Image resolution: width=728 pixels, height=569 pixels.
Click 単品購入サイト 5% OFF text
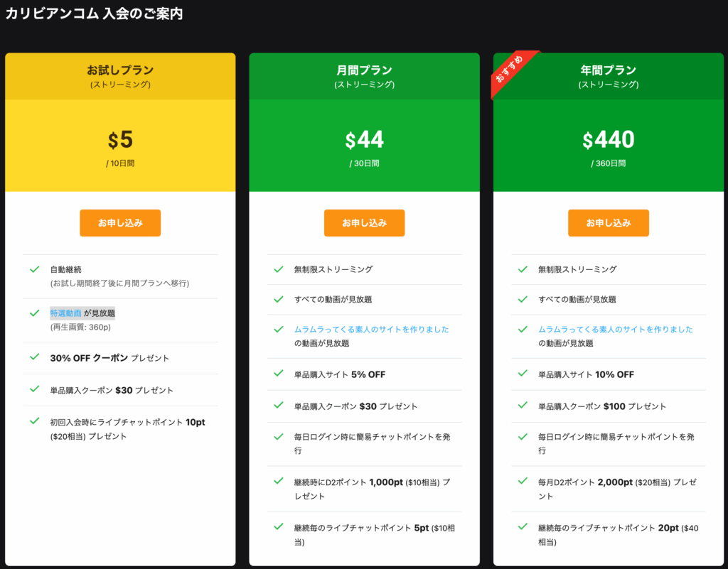[x=340, y=374]
